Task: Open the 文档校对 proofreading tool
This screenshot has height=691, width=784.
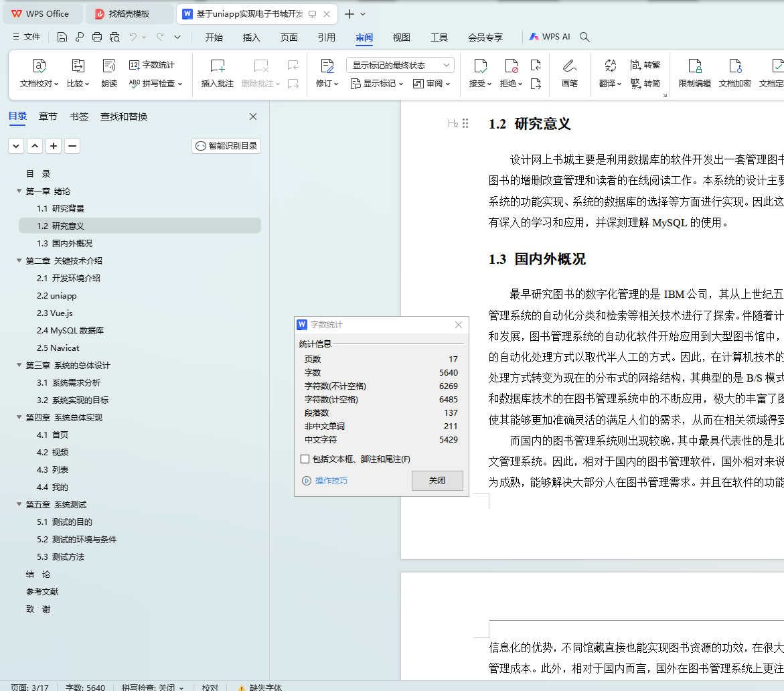Action: 39,74
